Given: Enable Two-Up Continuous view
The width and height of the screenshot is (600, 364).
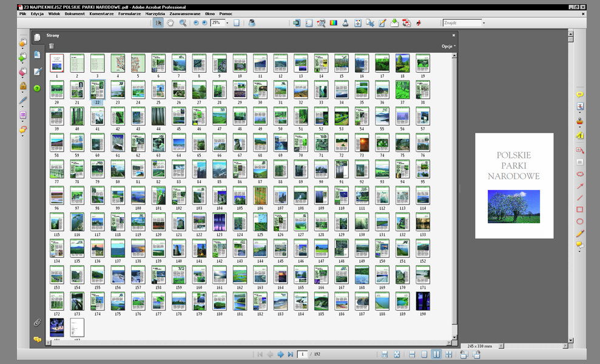Looking at the screenshot, I should [449, 354].
